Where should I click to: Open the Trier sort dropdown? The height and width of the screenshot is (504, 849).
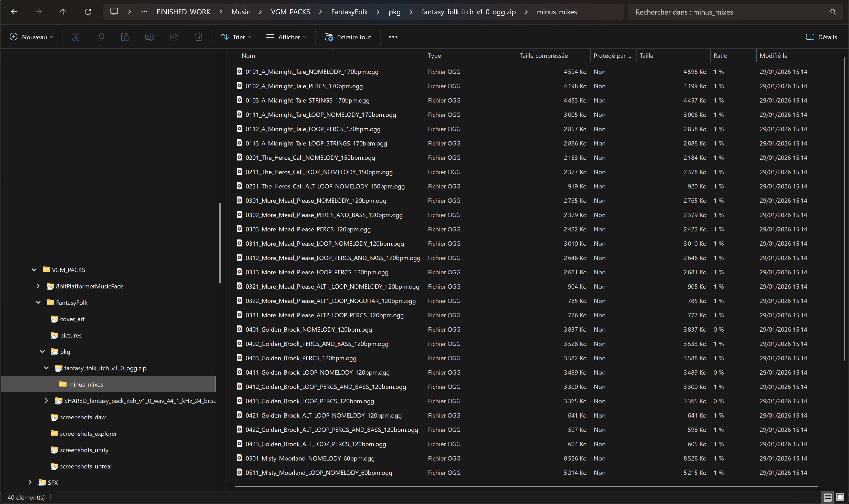236,37
